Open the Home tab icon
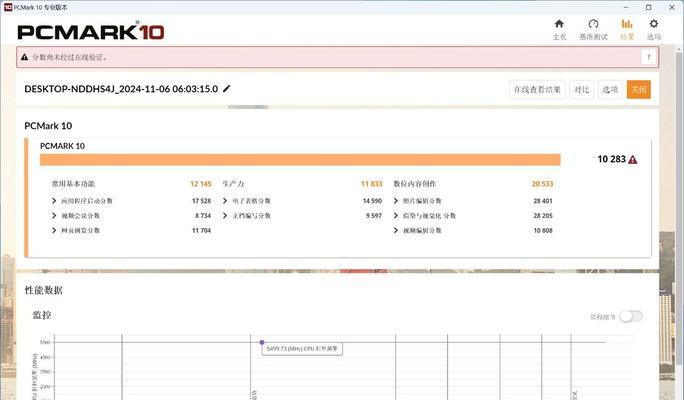The height and width of the screenshot is (400, 684). (x=559, y=24)
